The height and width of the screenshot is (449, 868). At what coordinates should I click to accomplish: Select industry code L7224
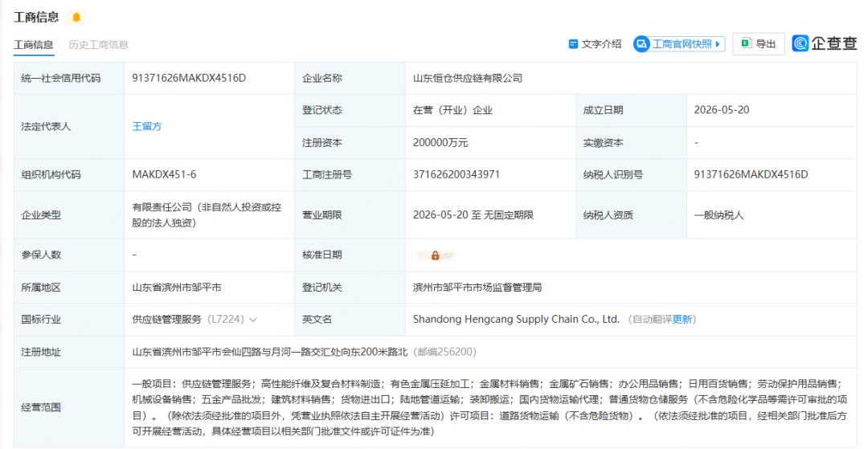225,320
